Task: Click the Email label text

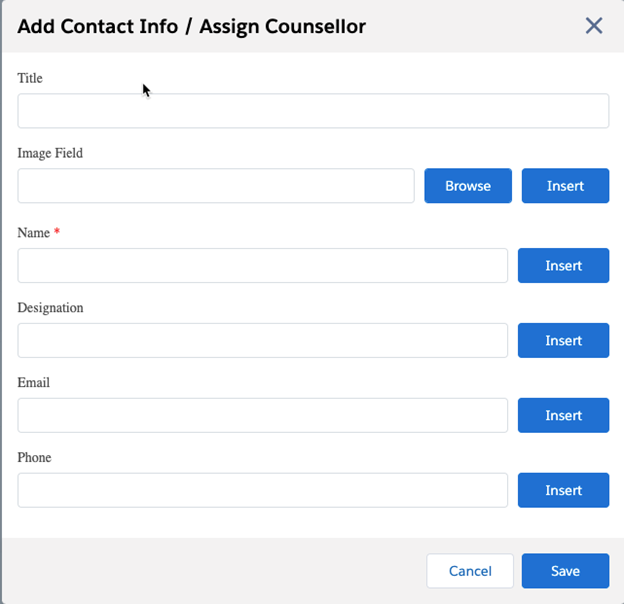Action: (34, 383)
